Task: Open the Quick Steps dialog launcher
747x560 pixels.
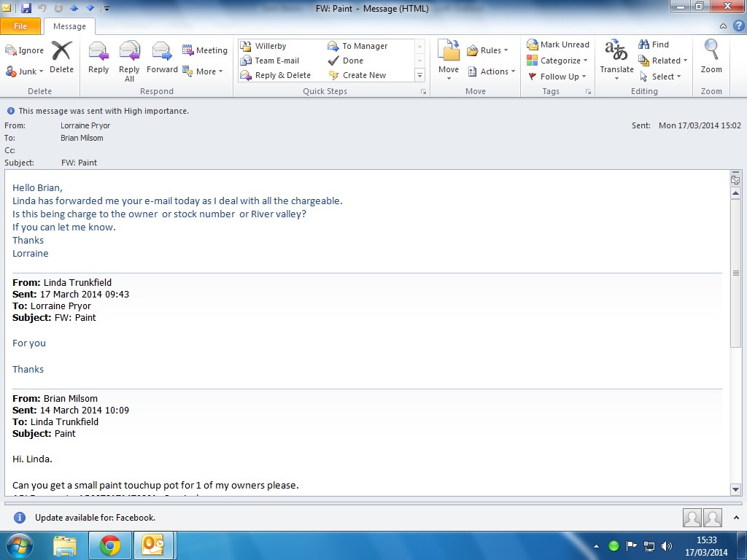Action: coord(423,92)
